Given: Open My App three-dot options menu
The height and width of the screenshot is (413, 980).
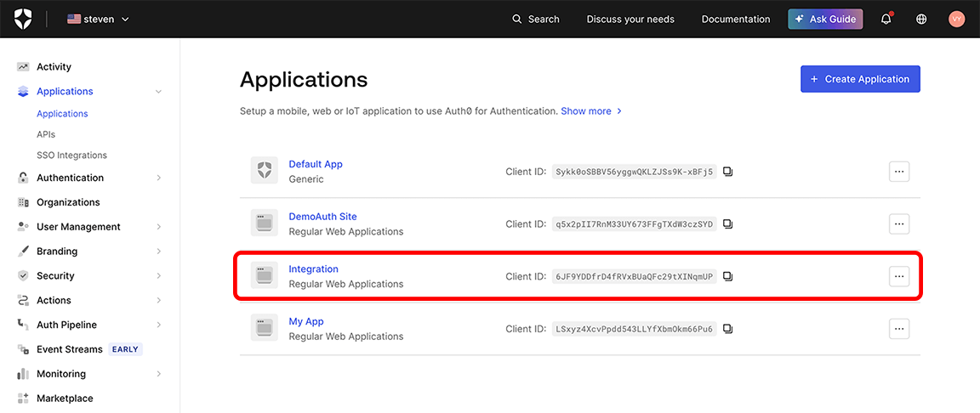Looking at the screenshot, I should click(899, 329).
